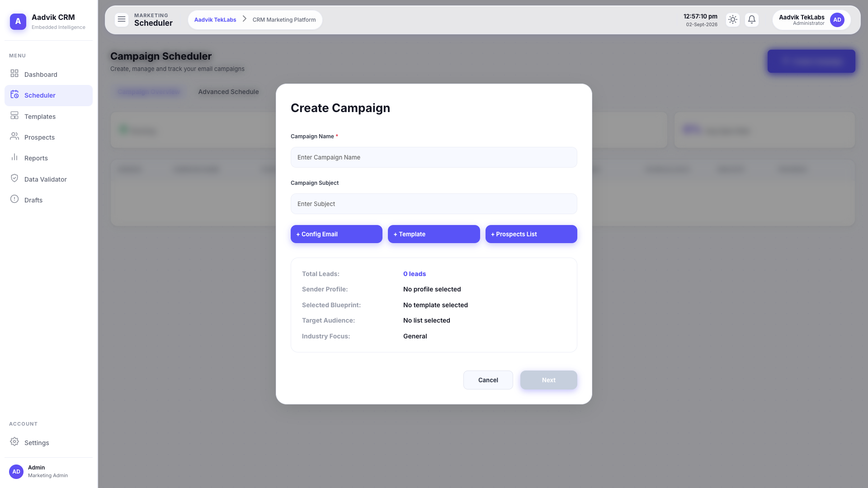Click the Templates layout icon in the sidebar

(14, 116)
